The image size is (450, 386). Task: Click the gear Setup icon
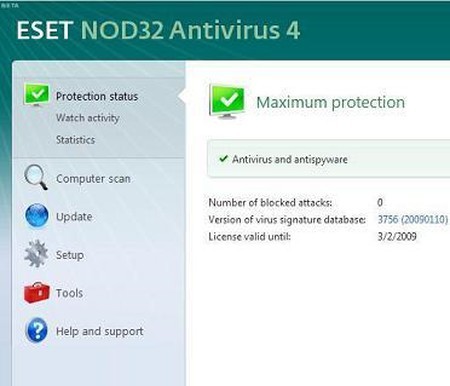36,254
